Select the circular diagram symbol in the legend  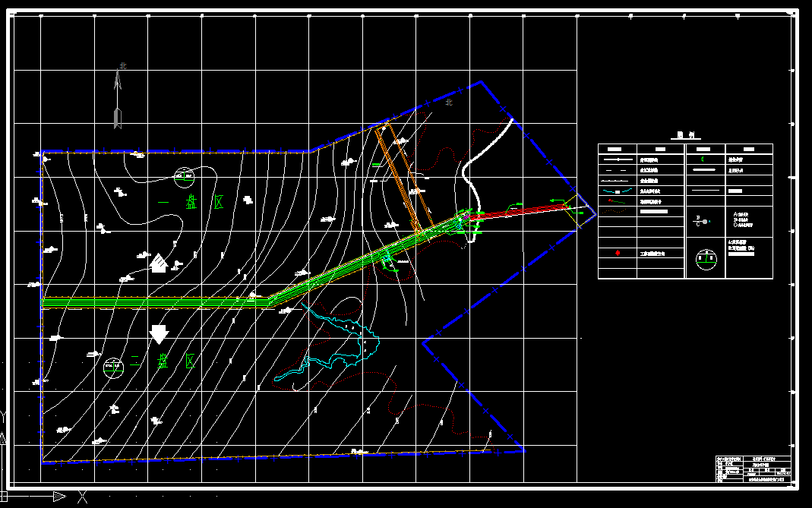coord(706,260)
